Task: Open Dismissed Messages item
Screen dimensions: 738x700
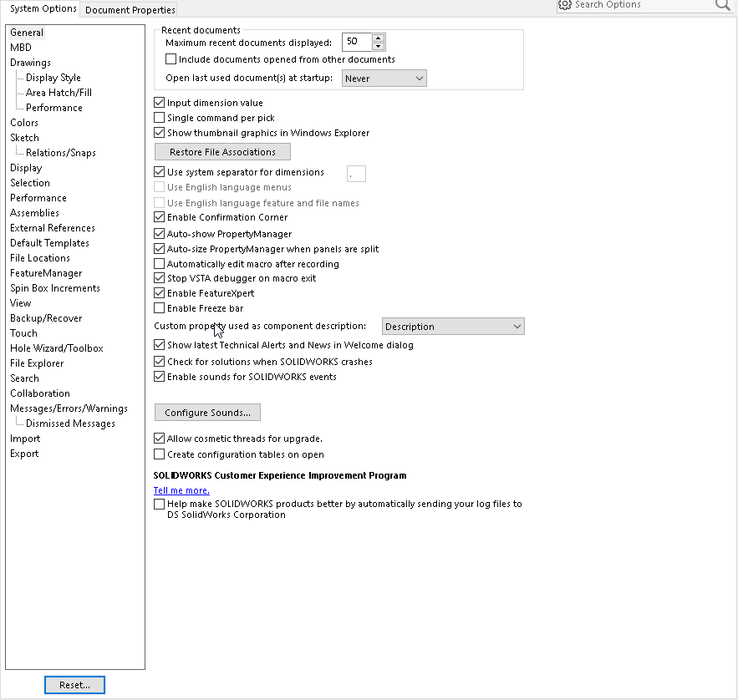Action: tap(70, 424)
